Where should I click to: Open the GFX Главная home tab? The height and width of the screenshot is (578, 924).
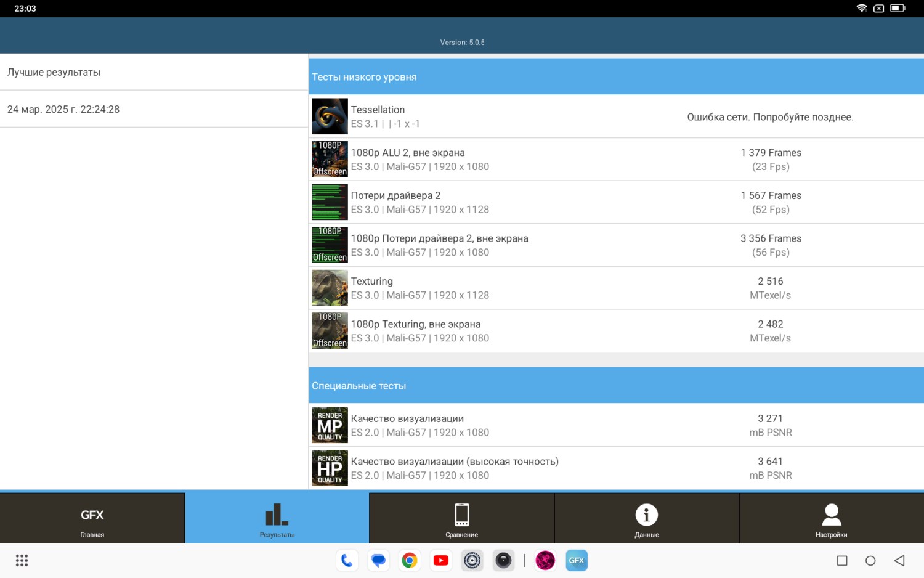(92, 518)
